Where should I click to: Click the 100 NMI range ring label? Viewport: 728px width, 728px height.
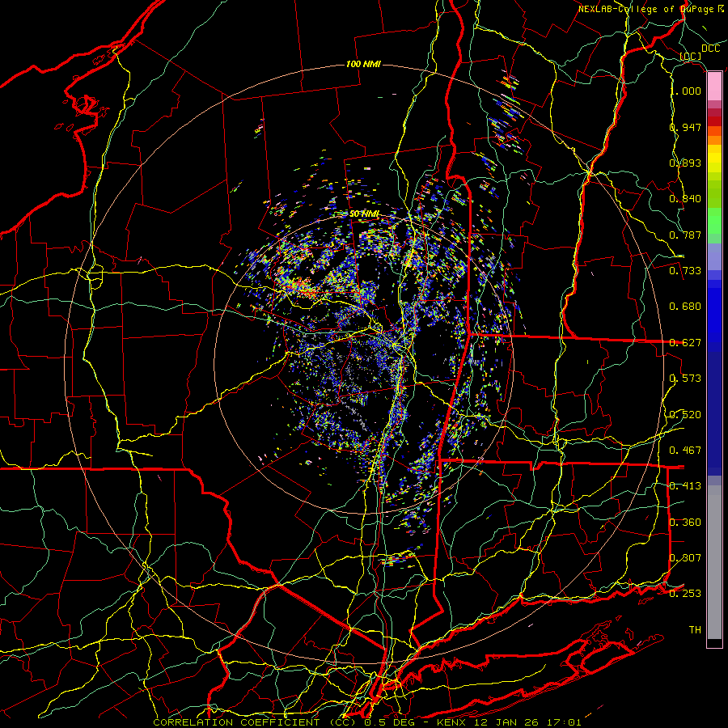click(363, 64)
